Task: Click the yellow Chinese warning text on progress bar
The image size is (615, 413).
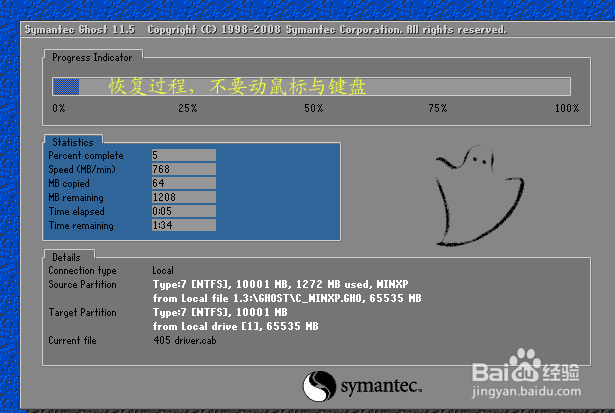Action: pyautogui.click(x=238, y=86)
